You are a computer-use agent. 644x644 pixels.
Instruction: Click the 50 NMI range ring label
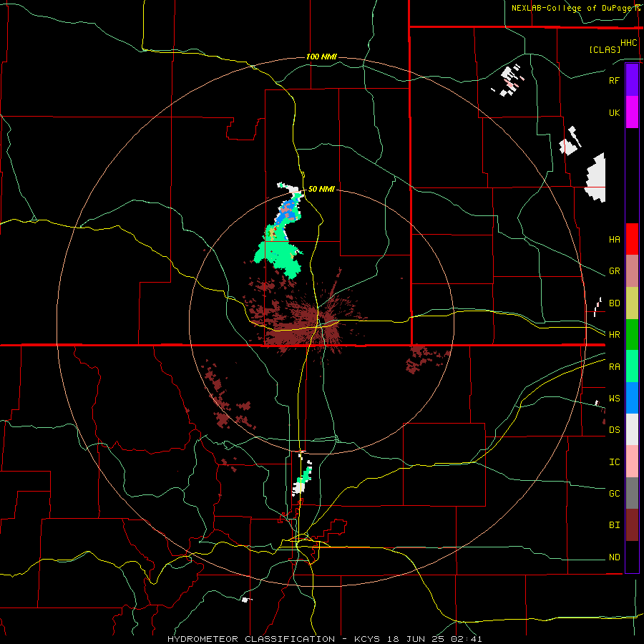[x=321, y=189]
